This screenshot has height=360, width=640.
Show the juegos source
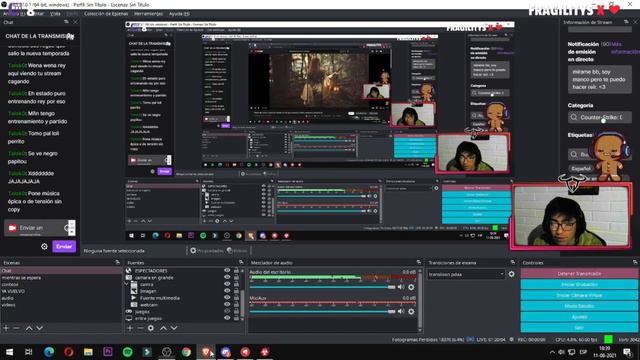click(227, 311)
